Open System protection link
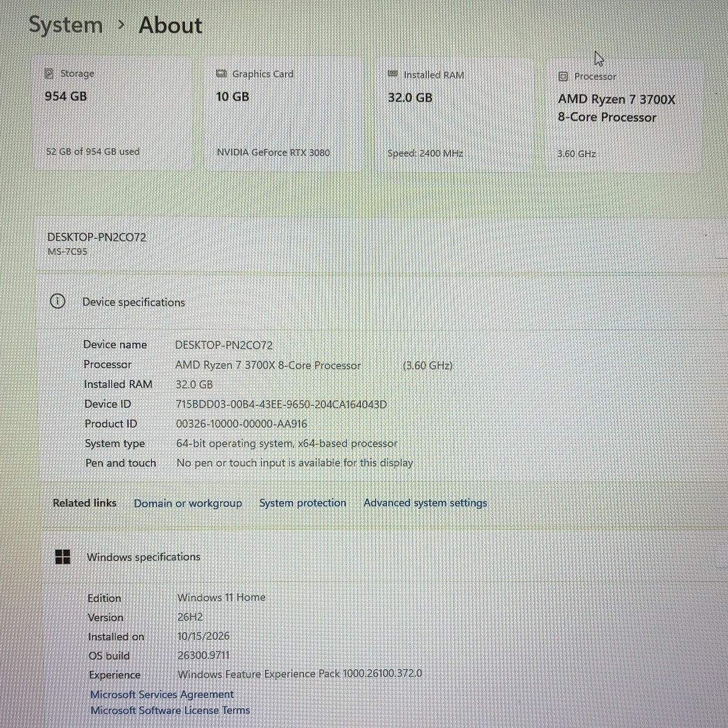Image resolution: width=728 pixels, height=728 pixels. coord(303,503)
